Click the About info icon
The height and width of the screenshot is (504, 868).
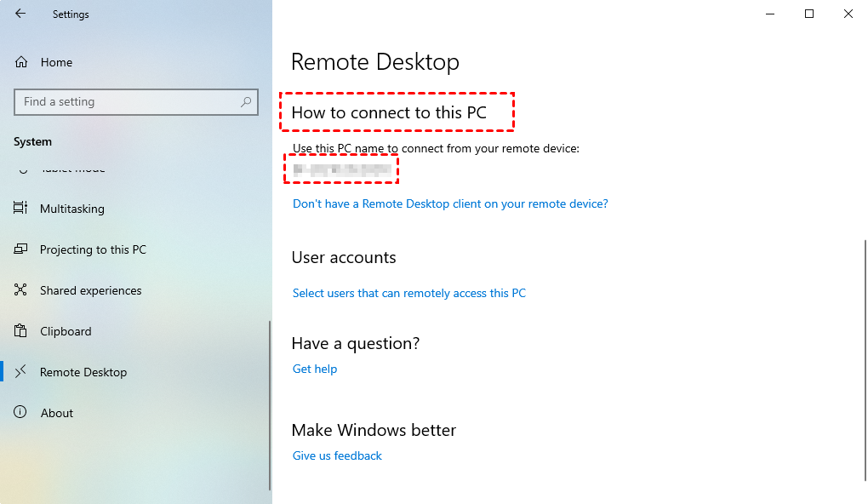coord(19,412)
